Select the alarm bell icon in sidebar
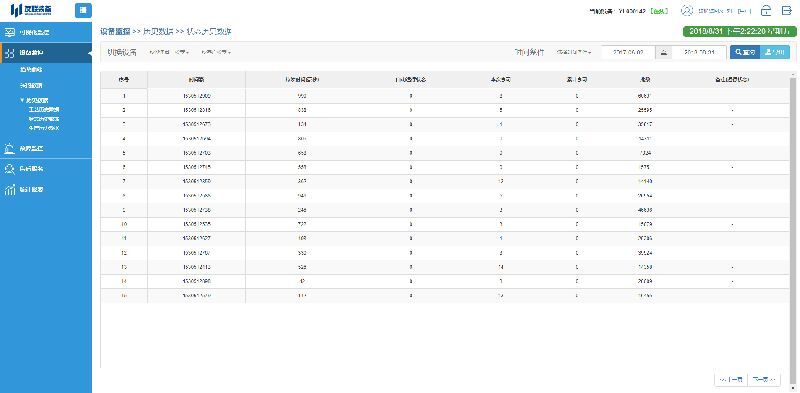Viewport: 800px width, 393px height. (x=9, y=149)
